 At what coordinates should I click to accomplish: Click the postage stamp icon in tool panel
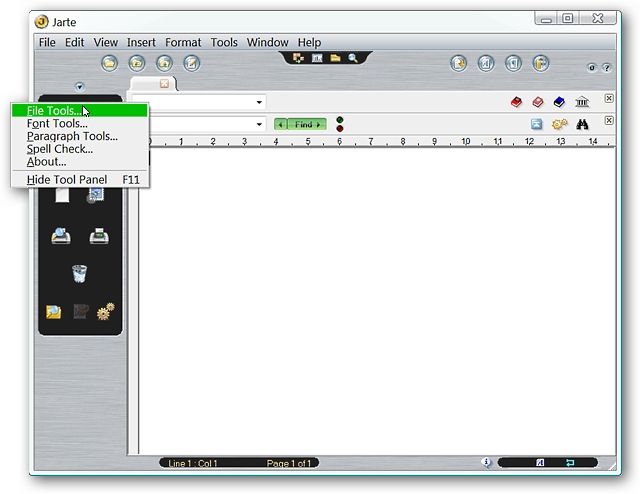pos(96,195)
